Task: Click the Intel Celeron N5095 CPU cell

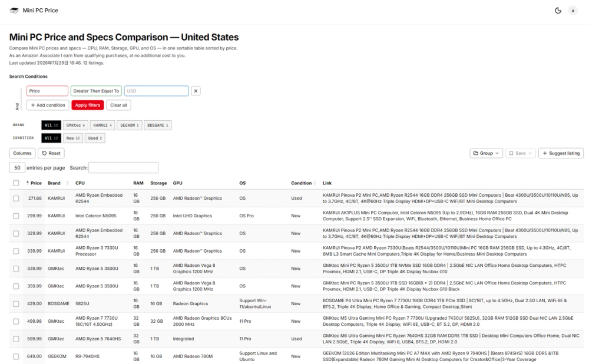Action: click(96, 216)
